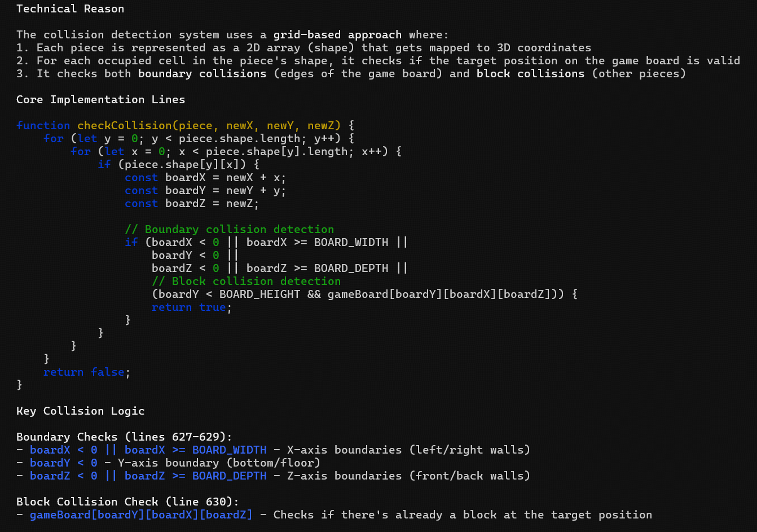Click "Block Collision Check (line 630)" heading

pos(127,502)
